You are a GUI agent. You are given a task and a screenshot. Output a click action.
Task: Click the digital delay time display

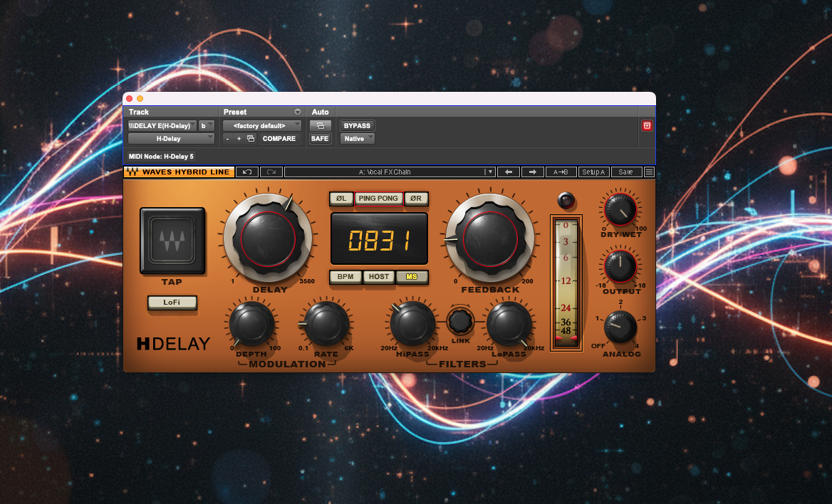pos(379,241)
